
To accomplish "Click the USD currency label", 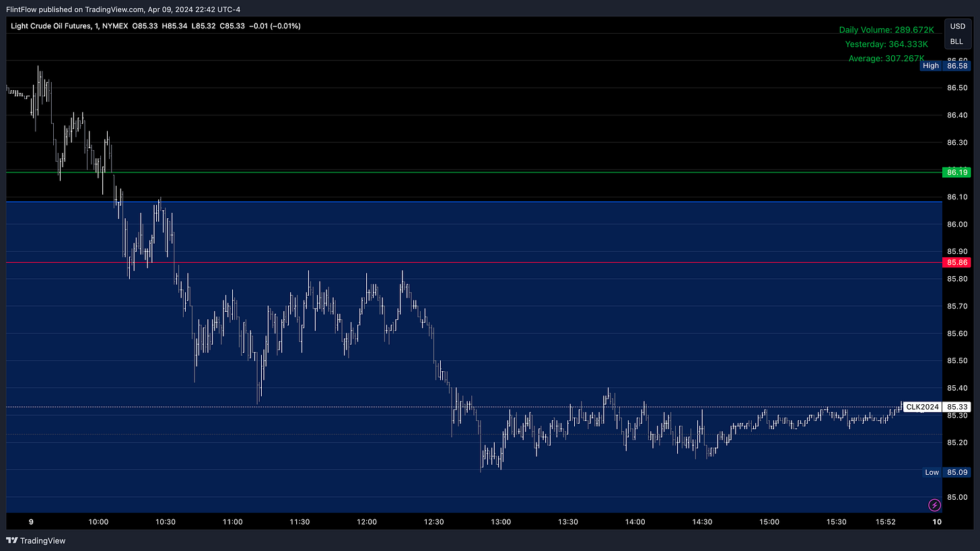I will [957, 26].
